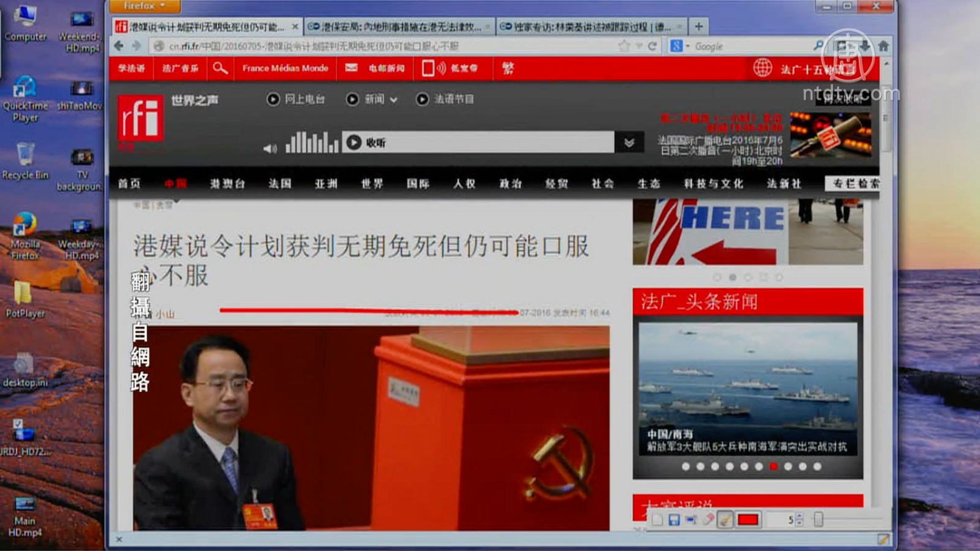Click the Firefox home icon
The image size is (980, 551).
[883, 46]
